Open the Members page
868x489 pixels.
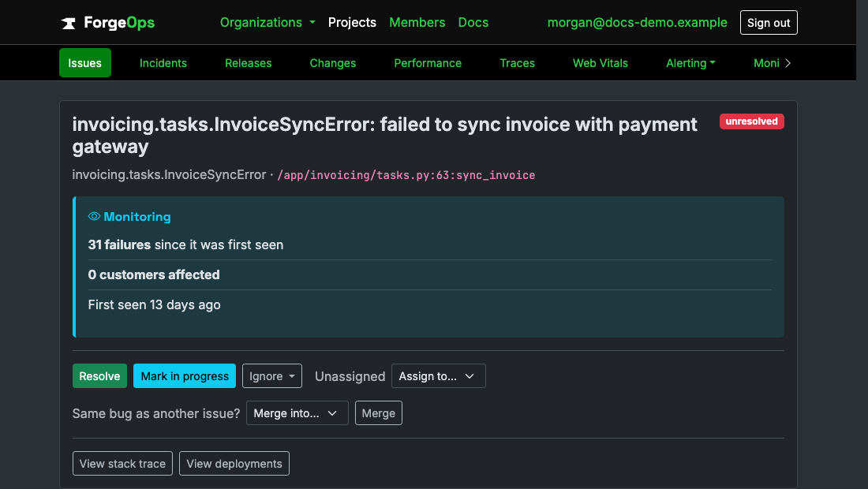(417, 23)
